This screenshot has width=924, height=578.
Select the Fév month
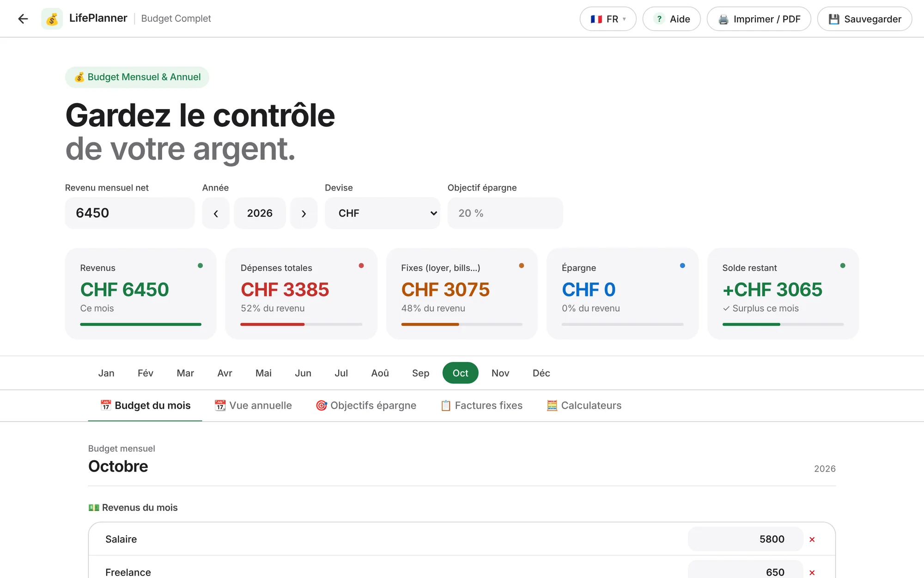pos(146,373)
